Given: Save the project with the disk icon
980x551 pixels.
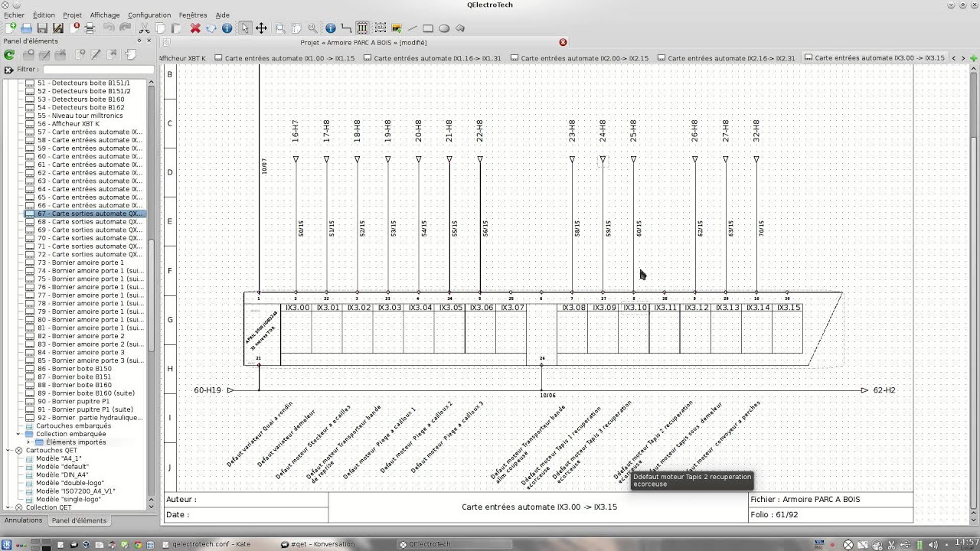Looking at the screenshot, I should pyautogui.click(x=42, y=28).
